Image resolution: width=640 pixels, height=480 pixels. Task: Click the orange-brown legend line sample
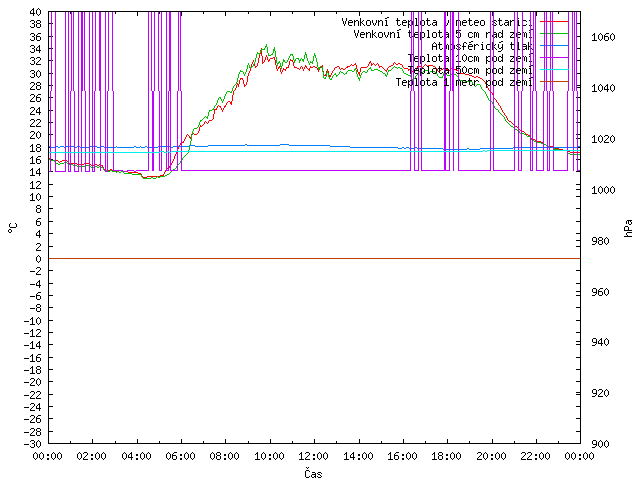(554, 82)
